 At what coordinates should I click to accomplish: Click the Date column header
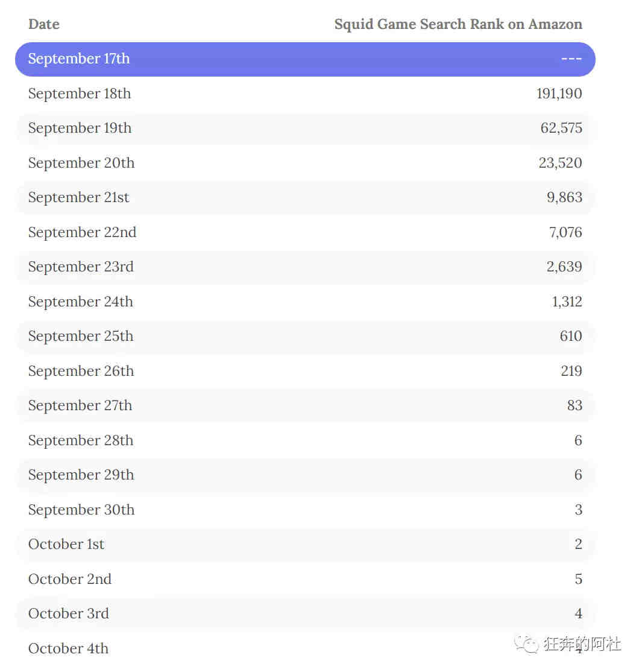(x=44, y=24)
